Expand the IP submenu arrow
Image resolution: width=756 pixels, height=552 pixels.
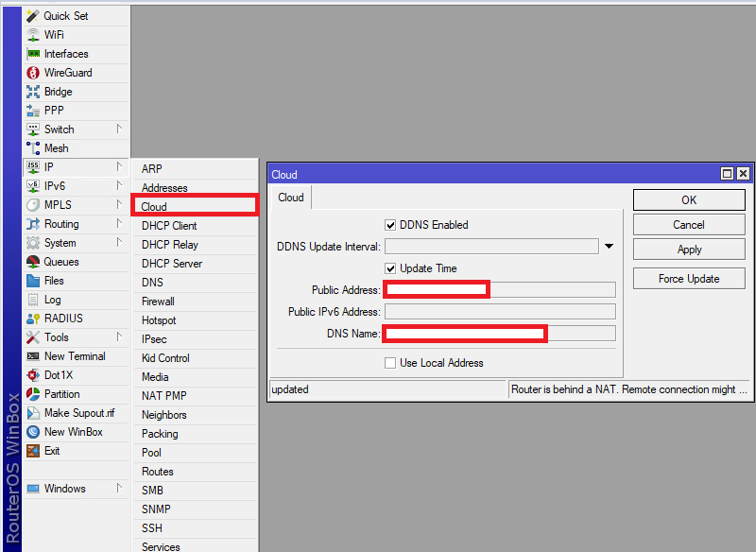(x=119, y=166)
